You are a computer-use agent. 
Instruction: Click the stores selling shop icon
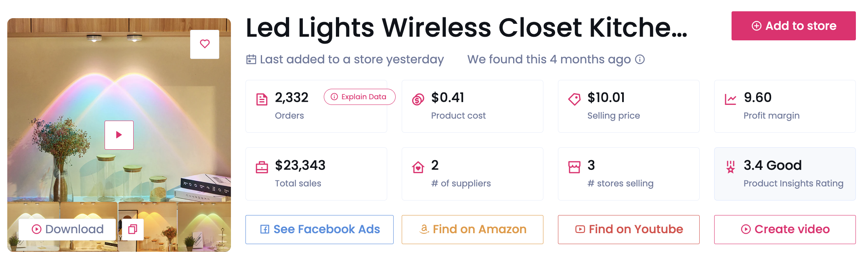tap(574, 167)
